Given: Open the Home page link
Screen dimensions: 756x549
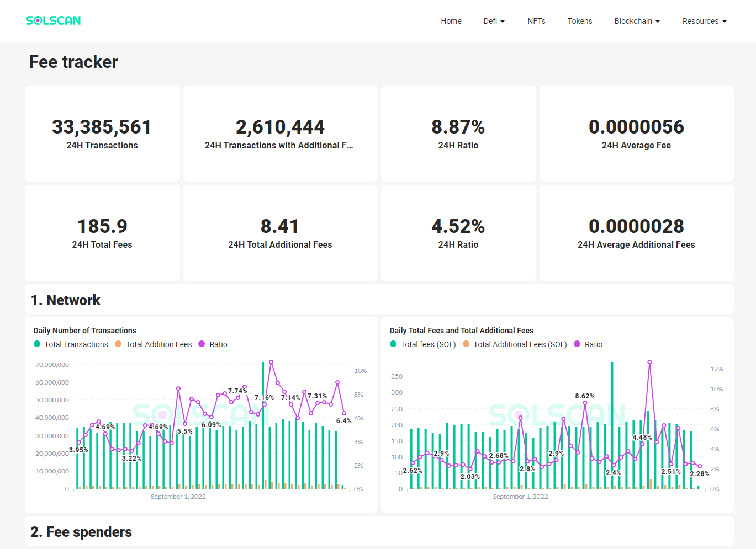Looking at the screenshot, I should pos(451,21).
